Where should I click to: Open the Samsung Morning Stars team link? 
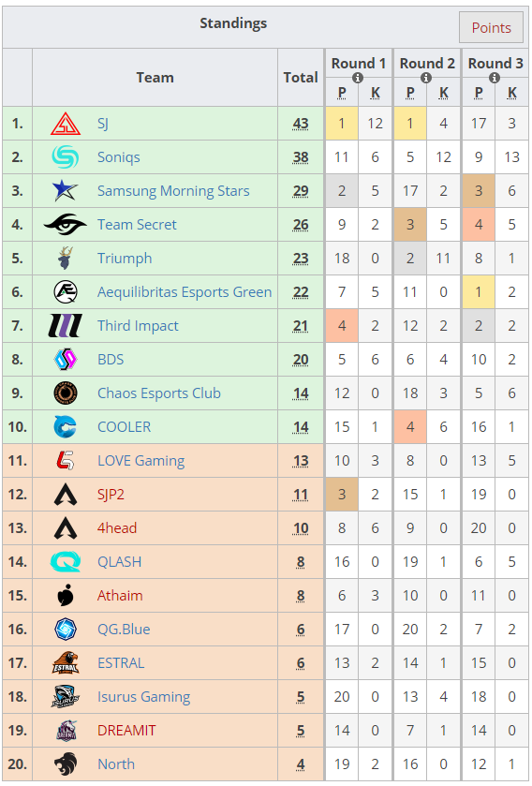tap(173, 191)
